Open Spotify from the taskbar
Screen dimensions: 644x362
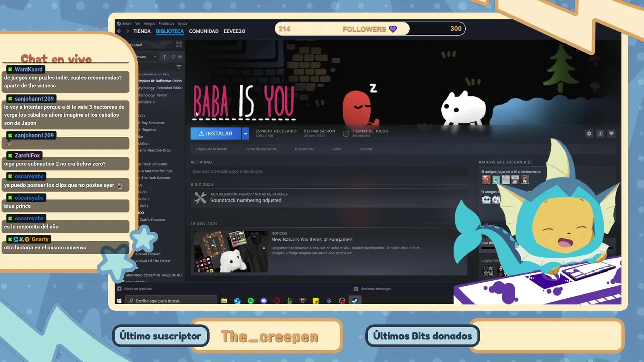click(251, 301)
